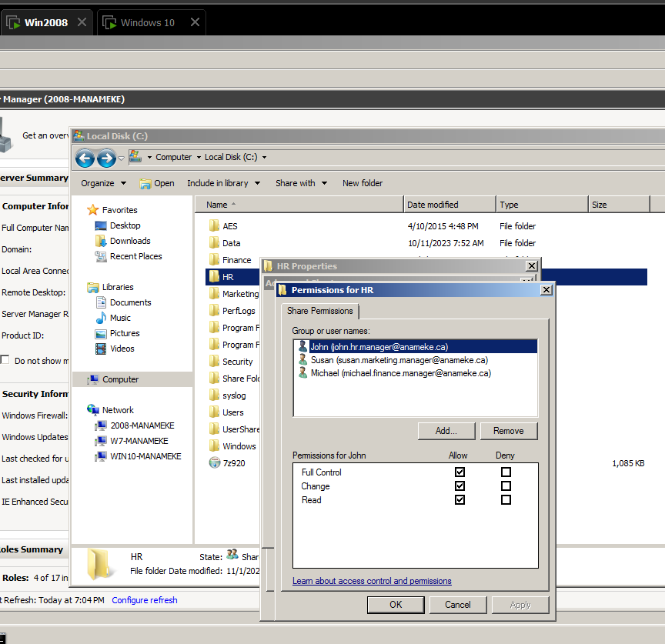This screenshot has height=644, width=665.
Task: Select the Share Permissions tab
Action: (x=321, y=312)
